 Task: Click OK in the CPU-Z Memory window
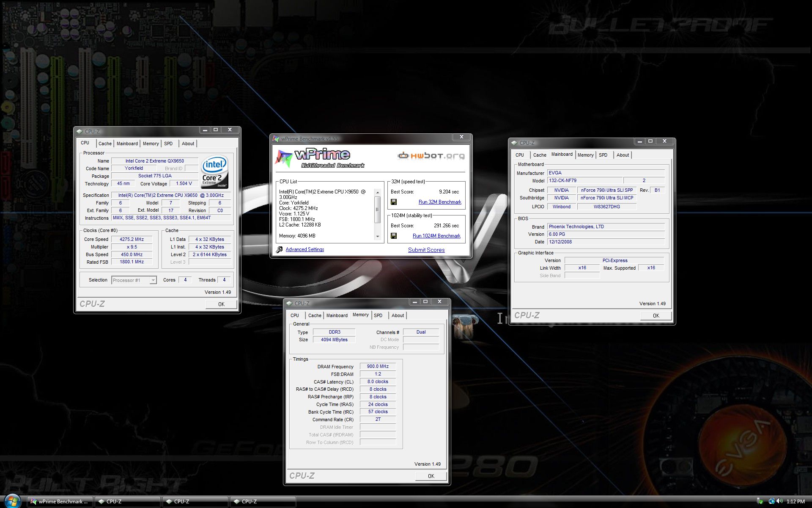coord(431,476)
